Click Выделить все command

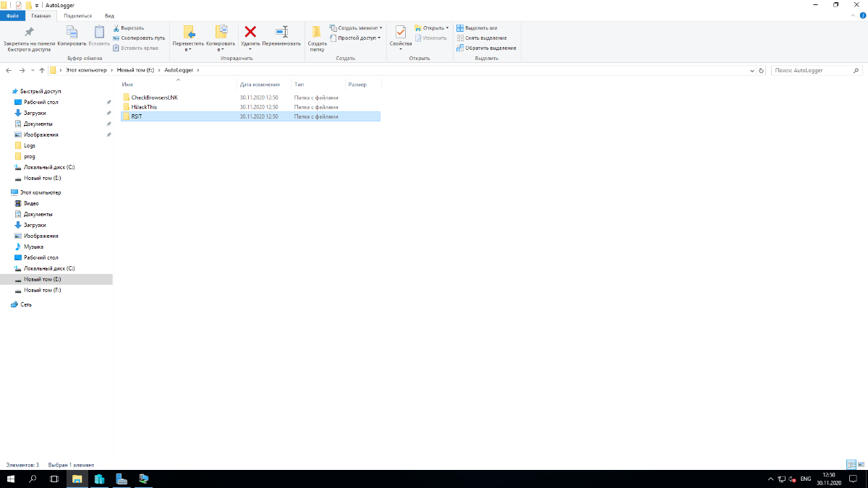pos(477,27)
